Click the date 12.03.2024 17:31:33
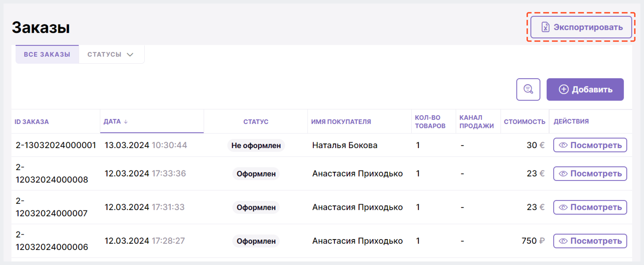The image size is (644, 265). pos(145,207)
